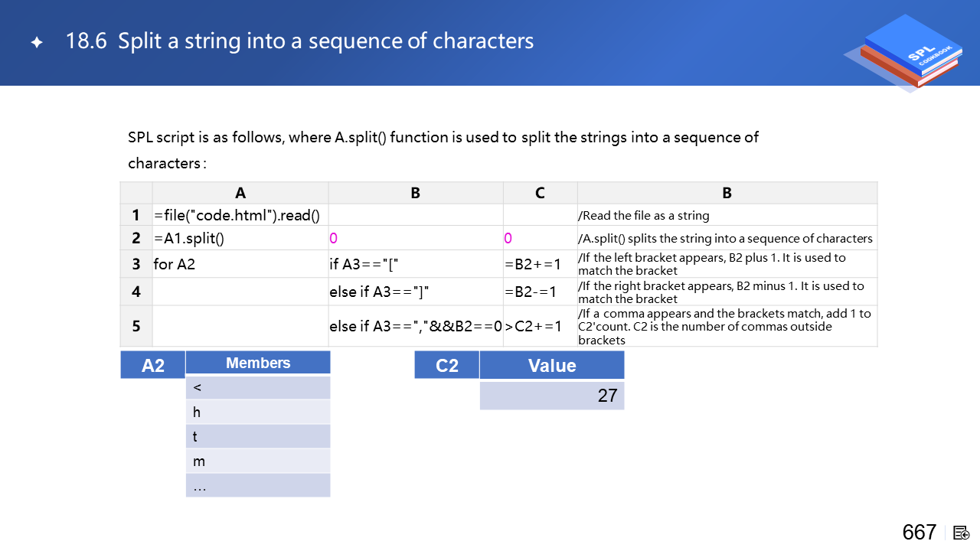Click the =B2-=1 cell
The height and width of the screenshot is (551, 980).
pos(540,292)
